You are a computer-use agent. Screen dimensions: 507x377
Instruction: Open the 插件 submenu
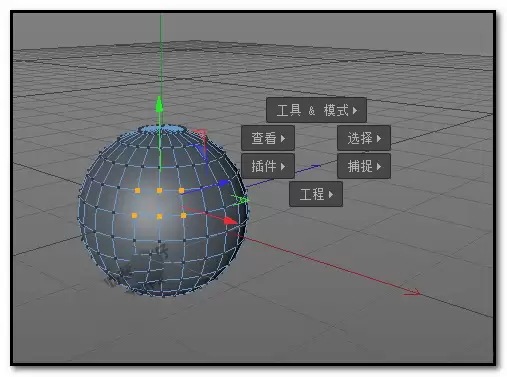pyautogui.click(x=268, y=166)
